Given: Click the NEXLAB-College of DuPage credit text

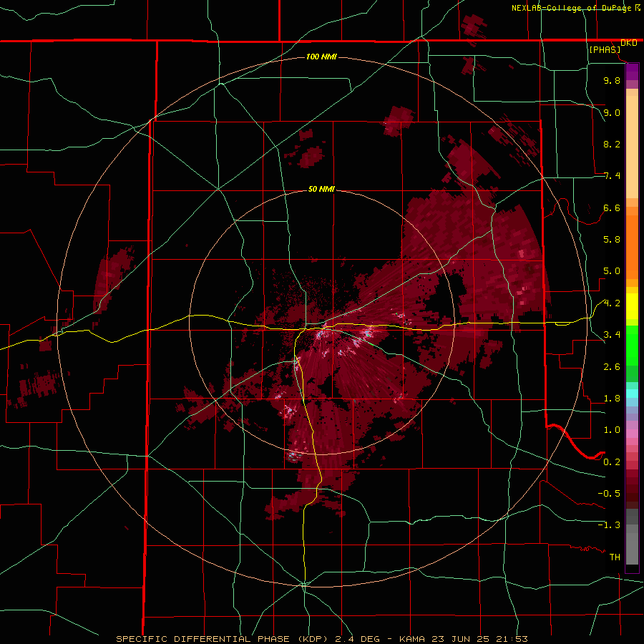Looking at the screenshot, I should point(572,8).
